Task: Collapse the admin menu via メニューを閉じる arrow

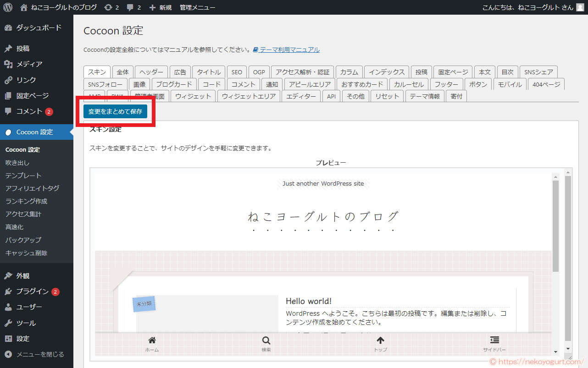Action: 9,354
